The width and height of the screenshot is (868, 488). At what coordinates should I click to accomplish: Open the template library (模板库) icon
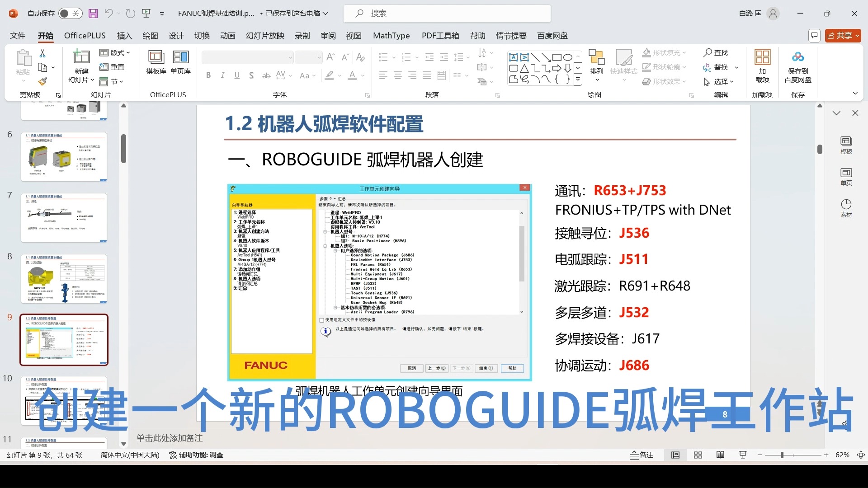tap(156, 57)
